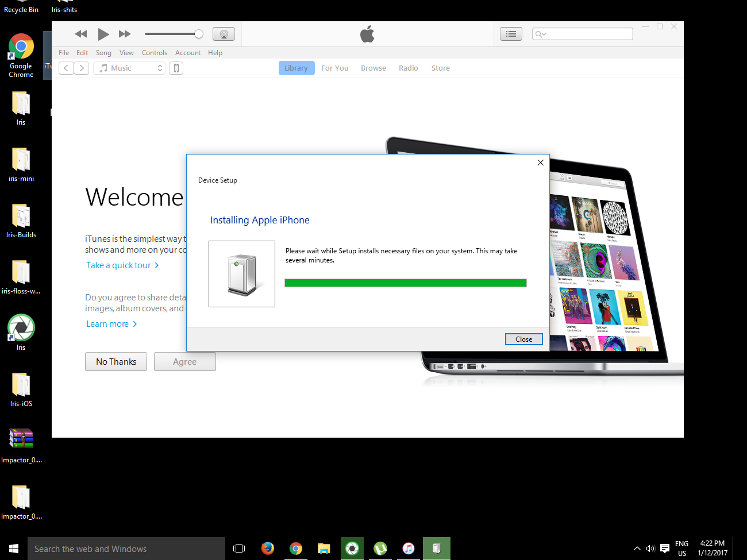Click the ENG US language indicator

[x=682, y=549]
